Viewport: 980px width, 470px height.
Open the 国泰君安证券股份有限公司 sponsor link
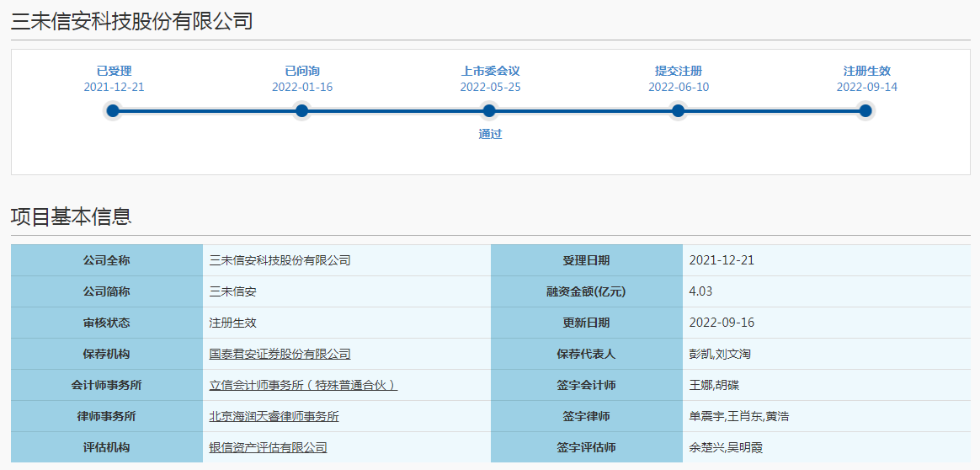[x=280, y=354]
